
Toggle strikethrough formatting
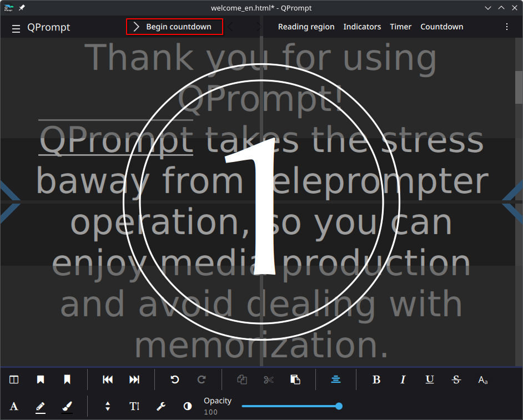(456, 379)
